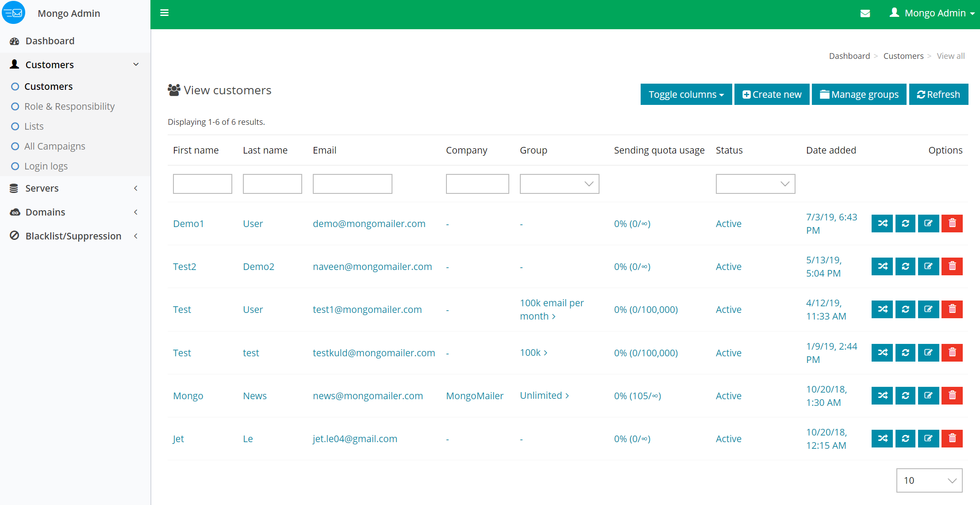The height and width of the screenshot is (505, 980).
Task: Click the hamburger menu icon in green header
Action: 164,13
